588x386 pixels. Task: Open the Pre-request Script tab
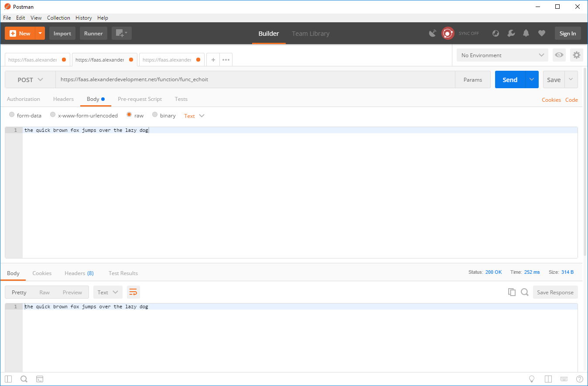(x=140, y=99)
